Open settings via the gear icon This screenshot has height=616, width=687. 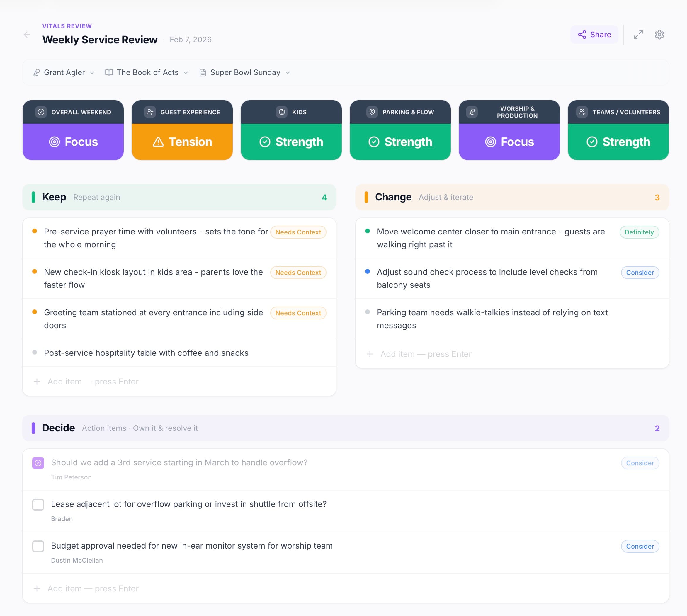pos(659,34)
